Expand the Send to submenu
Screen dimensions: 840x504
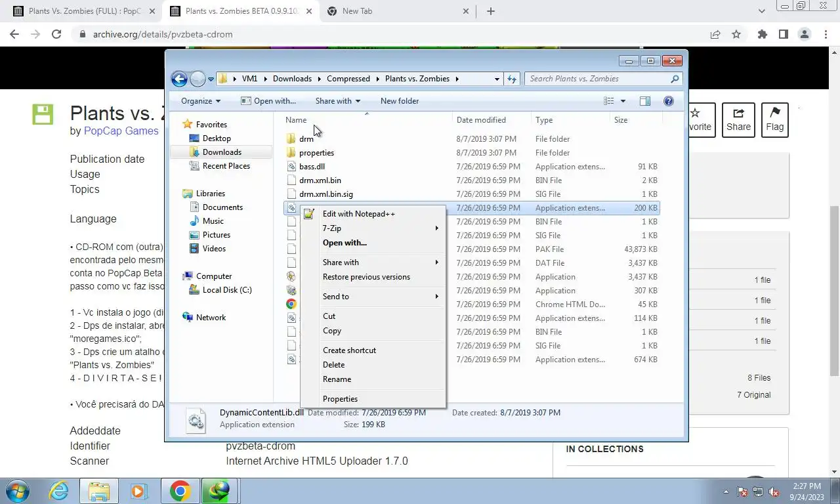coord(373,297)
